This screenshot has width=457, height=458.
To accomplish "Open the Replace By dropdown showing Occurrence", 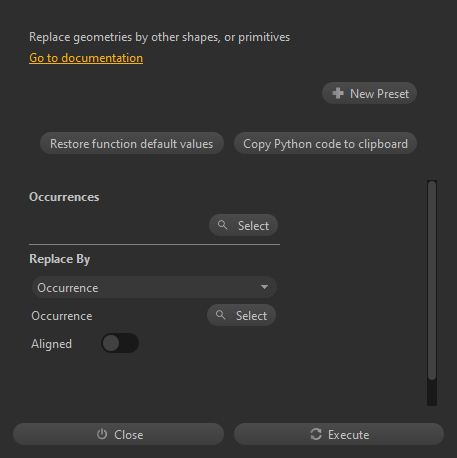I will click(154, 287).
